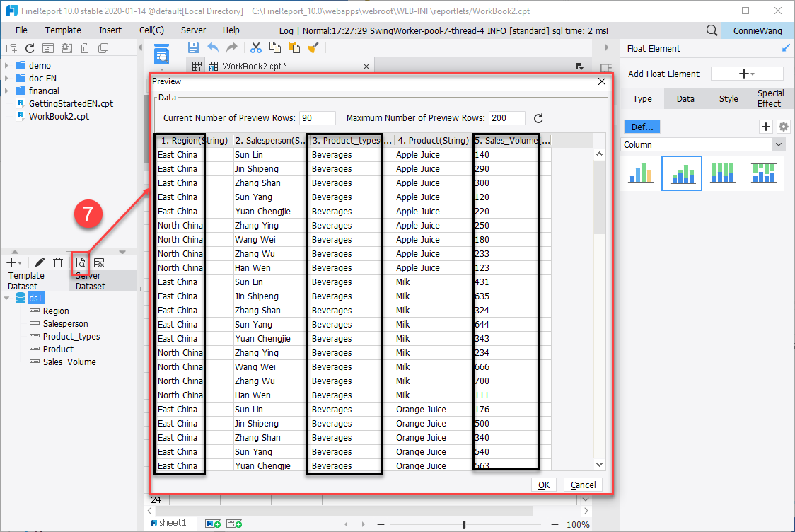Redo the last action
The width and height of the screenshot is (795, 532).
pyautogui.click(x=232, y=47)
